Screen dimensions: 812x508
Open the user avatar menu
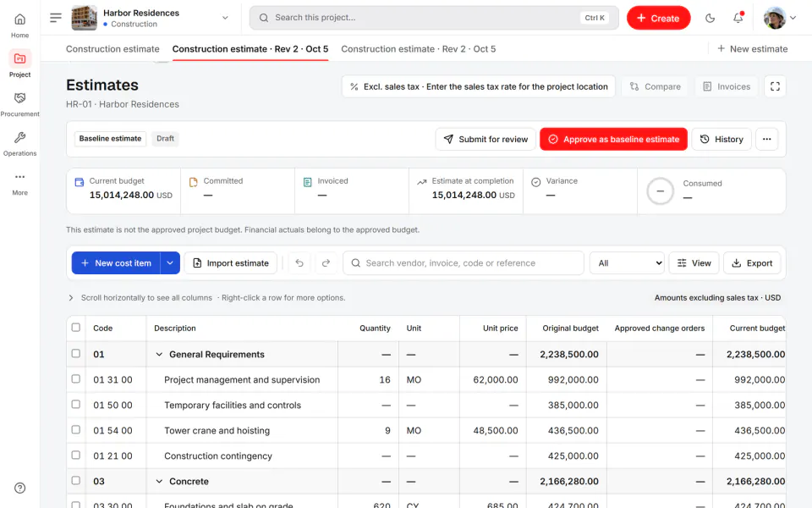tap(779, 18)
